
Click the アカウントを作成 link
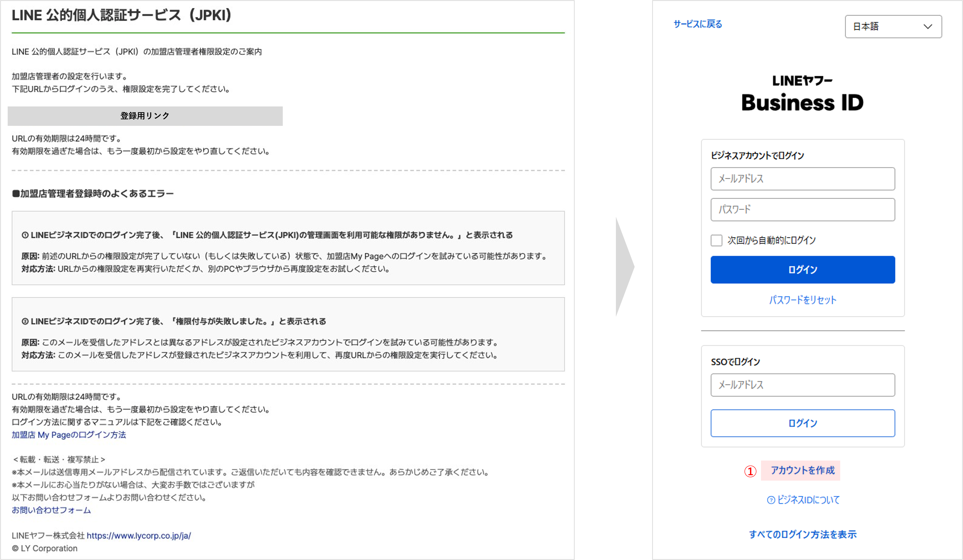pyautogui.click(x=803, y=470)
